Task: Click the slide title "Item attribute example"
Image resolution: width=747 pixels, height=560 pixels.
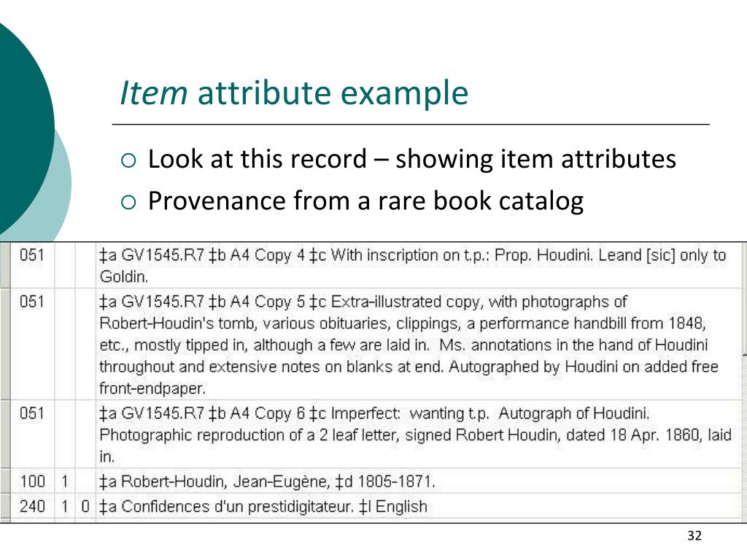Action: (x=294, y=94)
